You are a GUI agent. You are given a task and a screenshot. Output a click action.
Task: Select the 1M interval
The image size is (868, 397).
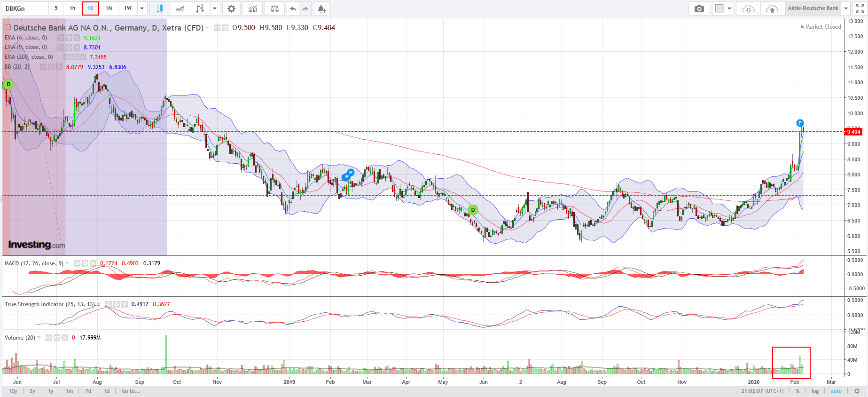tap(109, 8)
